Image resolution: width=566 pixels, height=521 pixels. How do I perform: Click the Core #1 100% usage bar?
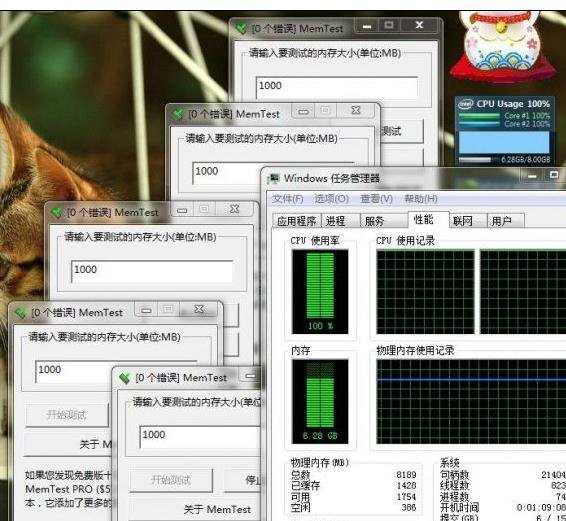[x=479, y=116]
